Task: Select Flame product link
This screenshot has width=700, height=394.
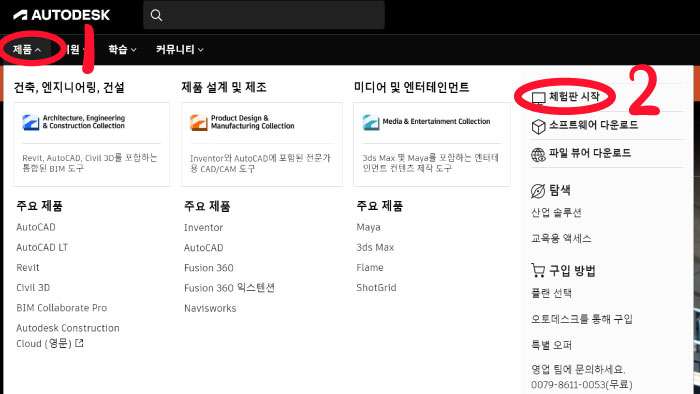Action: coord(370,267)
